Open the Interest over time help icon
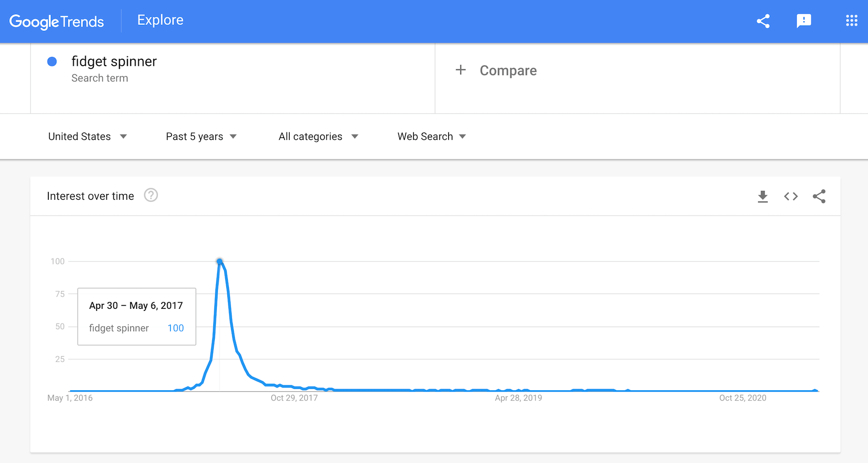 coord(151,195)
